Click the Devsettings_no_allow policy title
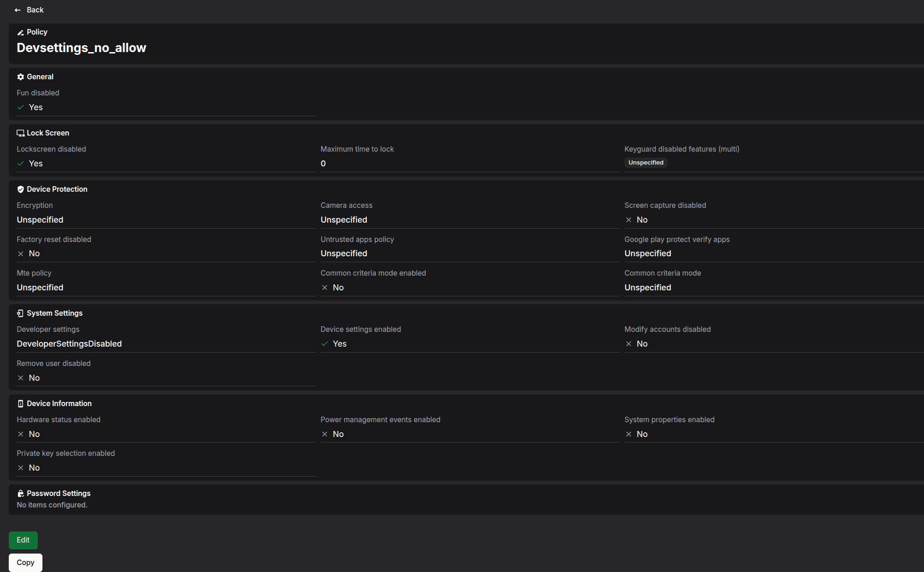The image size is (924, 572). pyautogui.click(x=82, y=48)
